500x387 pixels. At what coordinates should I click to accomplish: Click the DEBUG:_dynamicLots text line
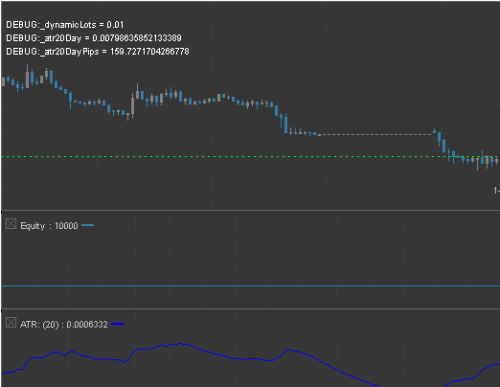65,25
